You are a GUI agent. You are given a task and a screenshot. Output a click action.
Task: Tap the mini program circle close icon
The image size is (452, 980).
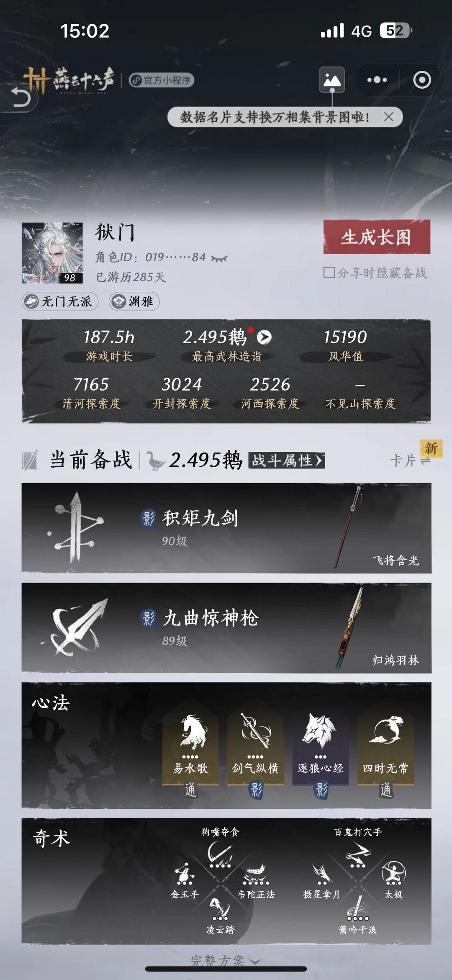422,80
